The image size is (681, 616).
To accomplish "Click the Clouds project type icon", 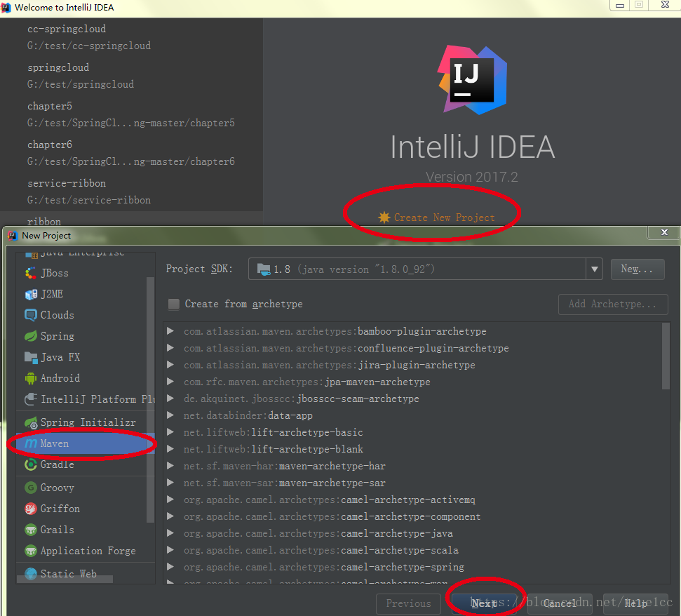I will click(x=31, y=315).
